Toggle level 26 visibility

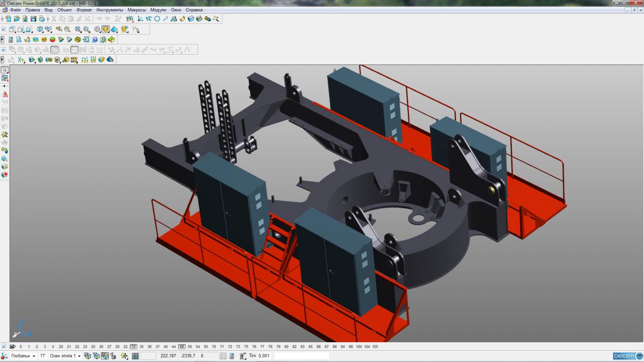point(101,346)
